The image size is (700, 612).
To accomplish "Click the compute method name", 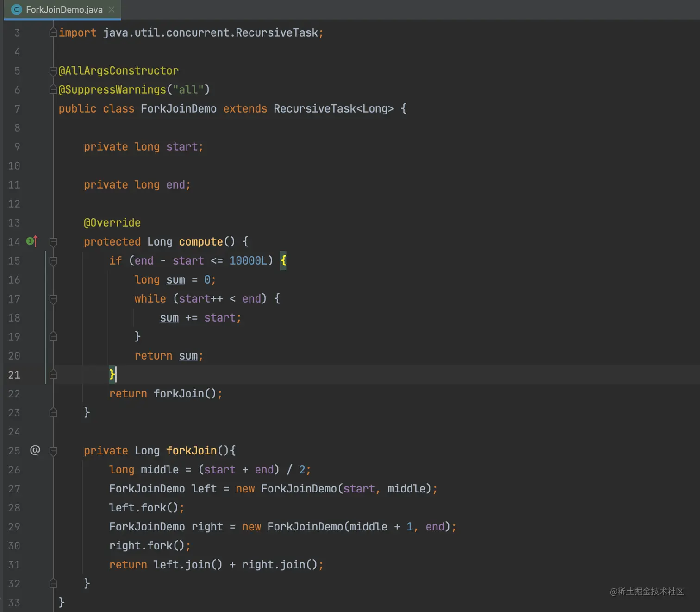I will (201, 242).
